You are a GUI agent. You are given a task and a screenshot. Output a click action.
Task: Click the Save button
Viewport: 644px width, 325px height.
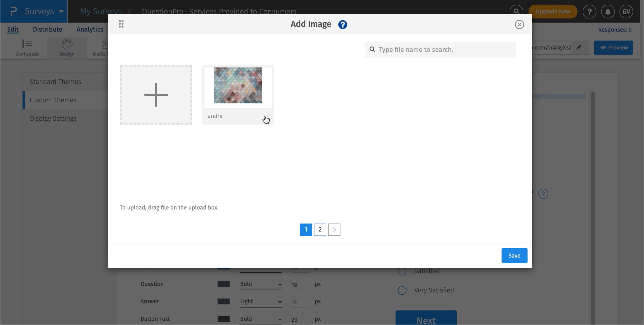pos(514,255)
